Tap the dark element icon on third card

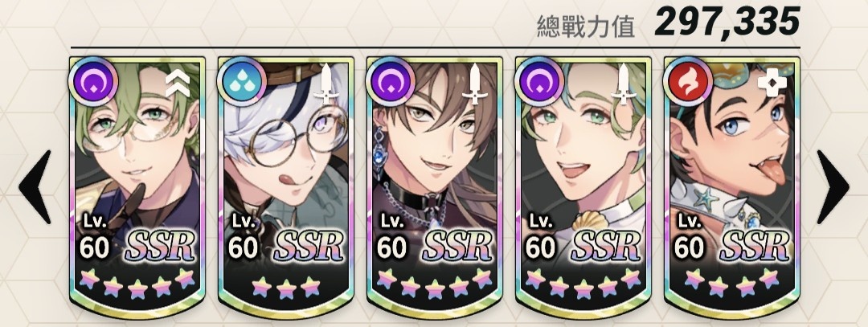tap(391, 82)
